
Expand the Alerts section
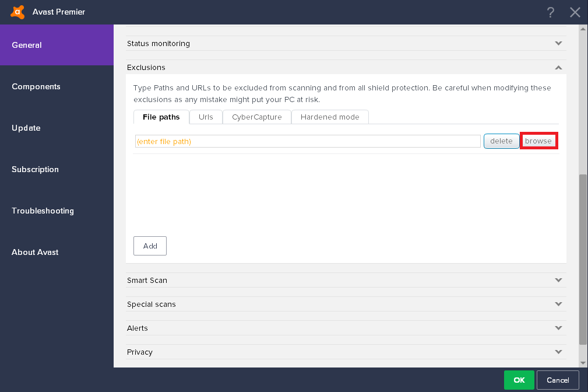(558, 328)
